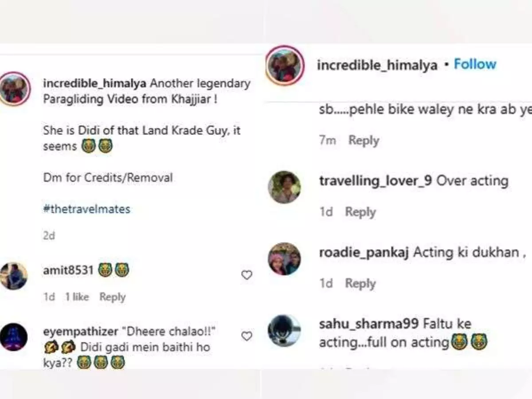Follow the incredible_himalya account

point(475,64)
